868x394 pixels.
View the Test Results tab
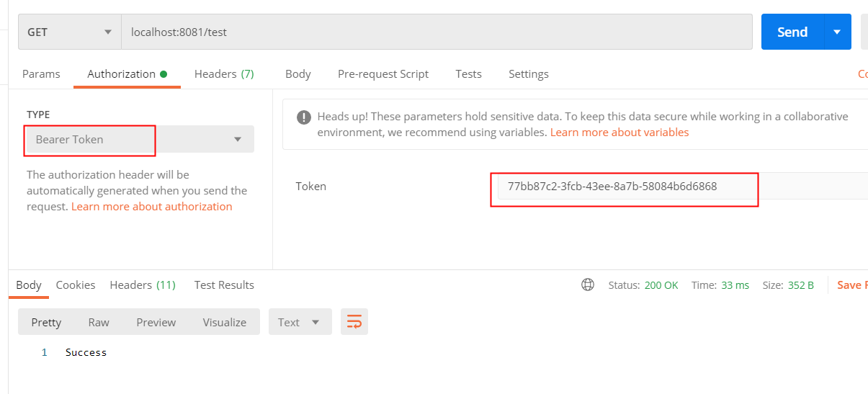coord(224,285)
